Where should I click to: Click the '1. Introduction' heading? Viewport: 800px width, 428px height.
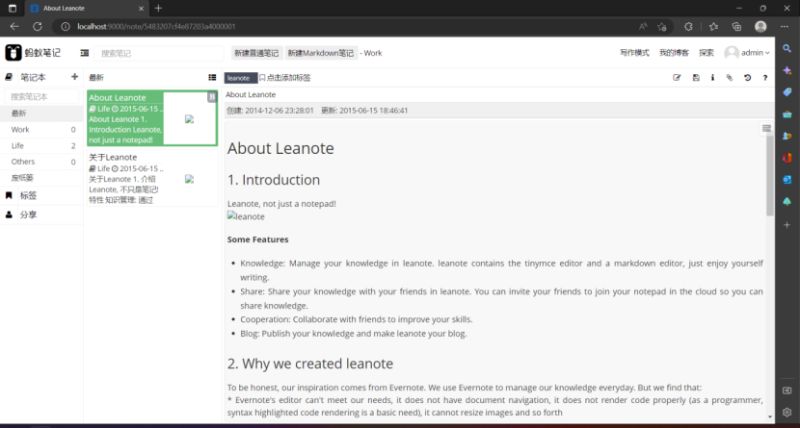click(x=273, y=180)
